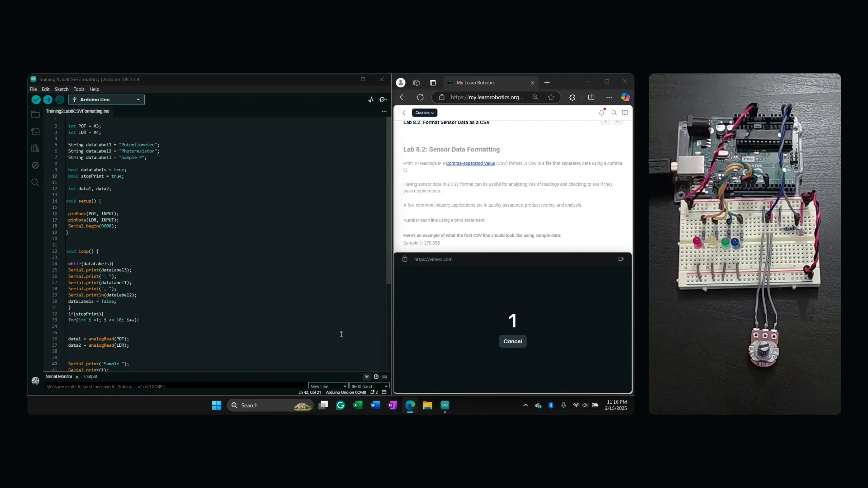The width and height of the screenshot is (868, 488).
Task: Expand the Arduino Uno board selector
Action: (106, 100)
